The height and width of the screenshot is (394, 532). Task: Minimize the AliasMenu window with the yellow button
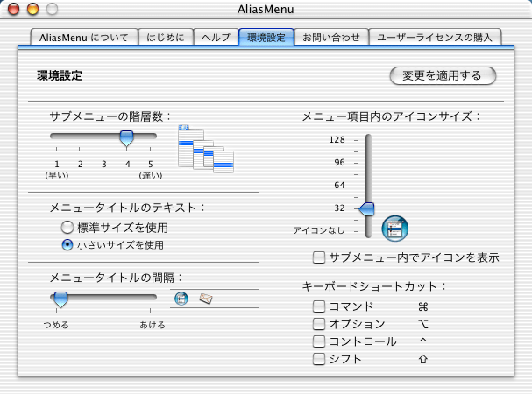(33, 9)
